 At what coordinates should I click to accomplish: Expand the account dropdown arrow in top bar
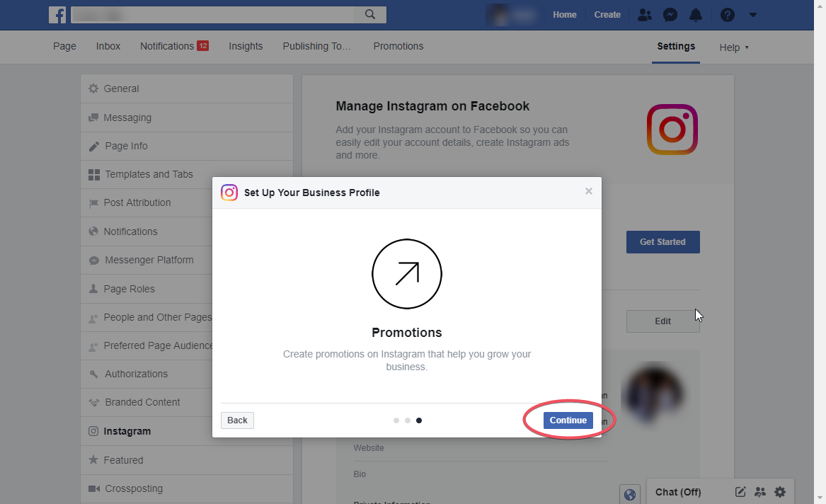pos(753,15)
